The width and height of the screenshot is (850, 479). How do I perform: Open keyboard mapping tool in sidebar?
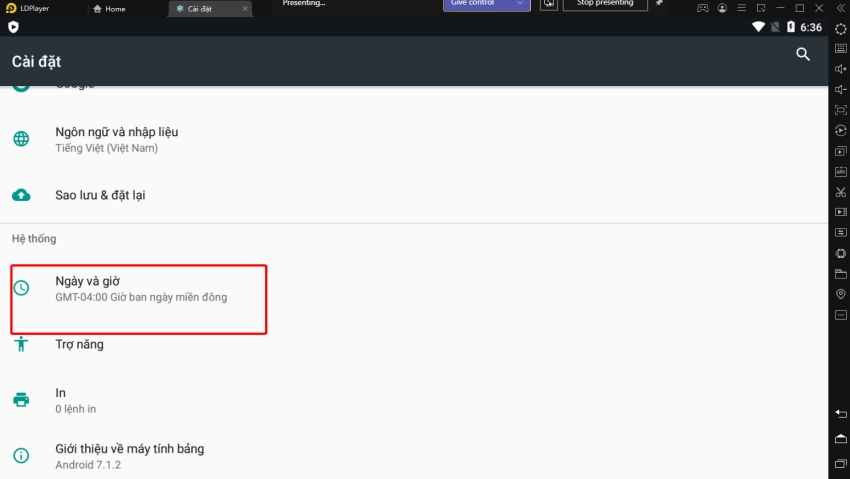pyautogui.click(x=840, y=48)
